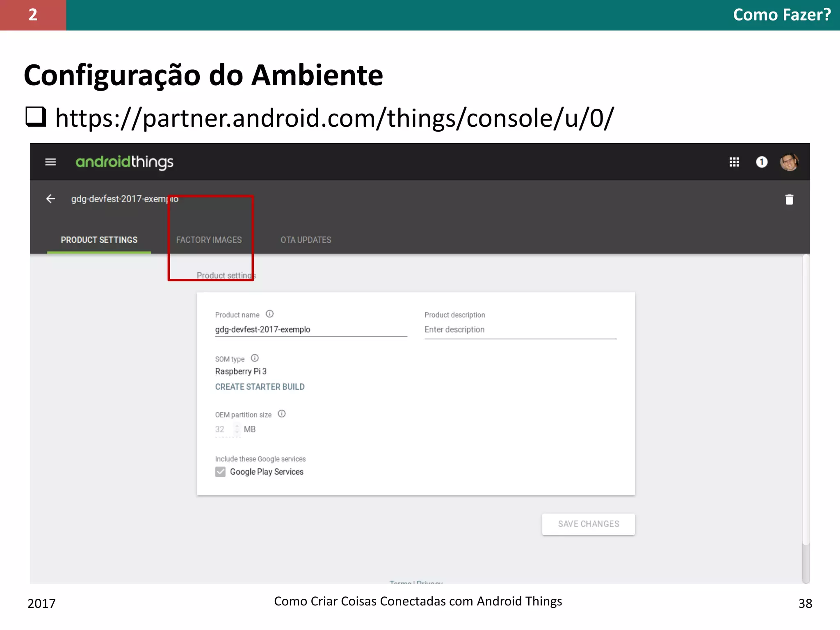Go back using the left arrow

coord(50,199)
